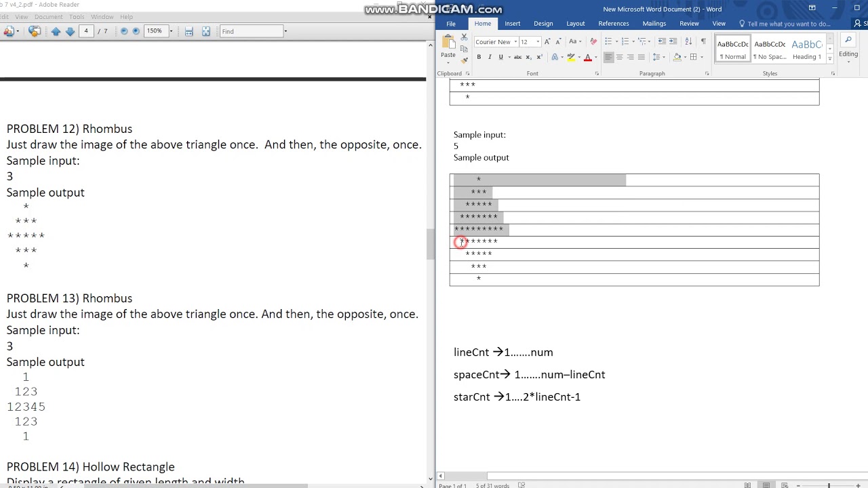The width and height of the screenshot is (868, 488).
Task: Open Window menu in Adobe Reader
Action: click(x=102, y=16)
